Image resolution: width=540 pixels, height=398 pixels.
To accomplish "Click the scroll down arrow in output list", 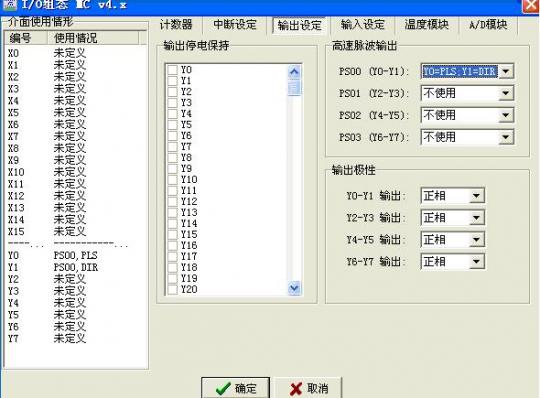I will (x=294, y=288).
